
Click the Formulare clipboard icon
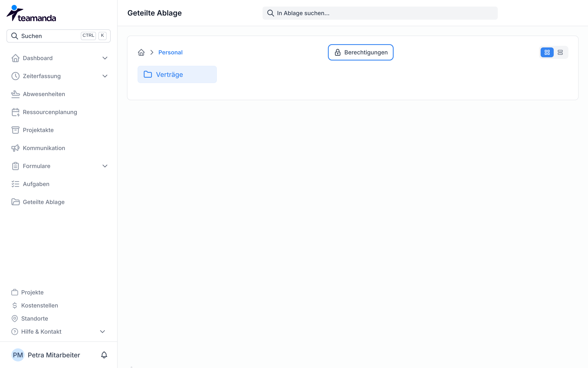[15, 166]
